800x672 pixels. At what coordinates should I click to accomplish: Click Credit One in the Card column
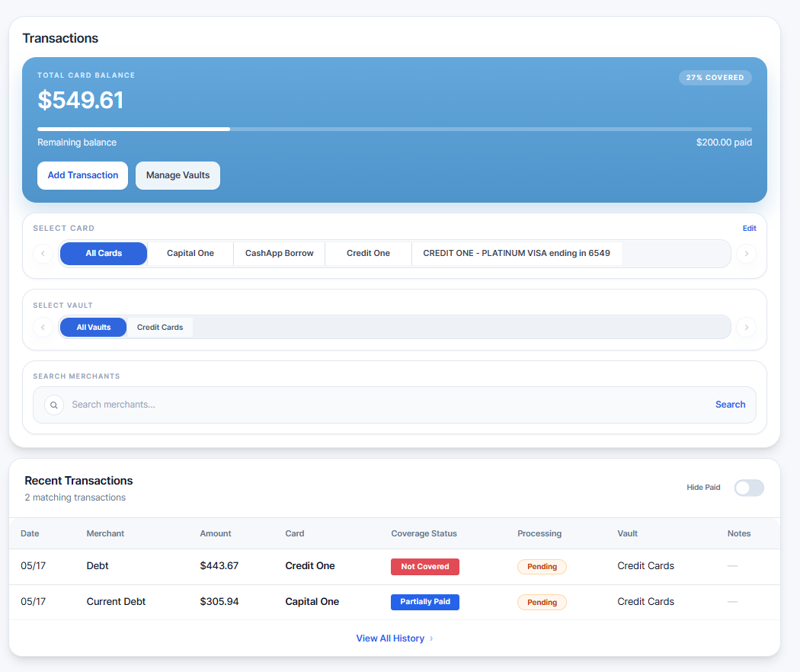pos(309,566)
